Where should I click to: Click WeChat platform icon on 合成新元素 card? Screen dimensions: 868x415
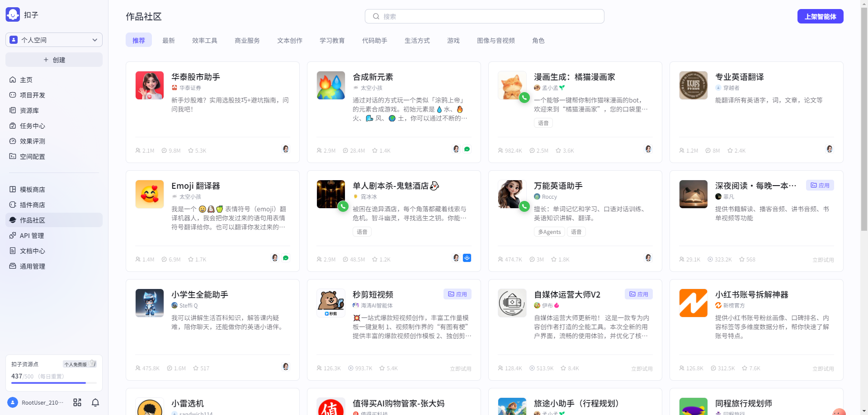467,149
